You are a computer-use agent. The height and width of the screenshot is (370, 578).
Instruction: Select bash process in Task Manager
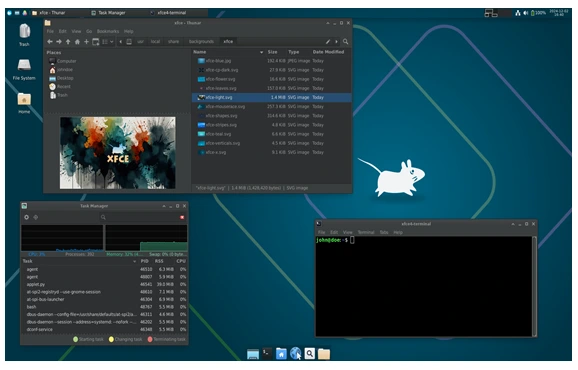[x=104, y=307]
